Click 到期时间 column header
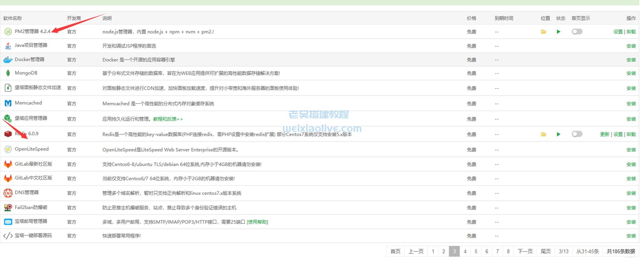This screenshot has width=644, height=258. click(x=504, y=18)
